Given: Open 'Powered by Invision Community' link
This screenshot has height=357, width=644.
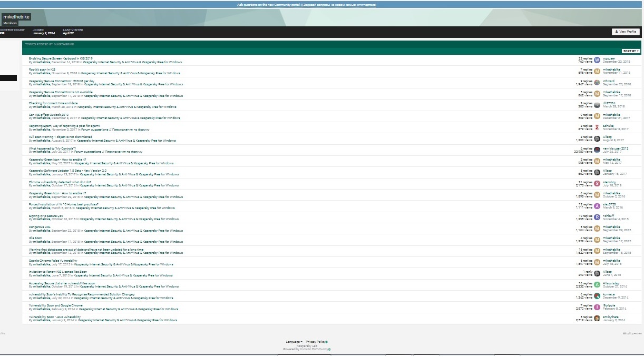Looking at the screenshot, I should click(x=307, y=349).
